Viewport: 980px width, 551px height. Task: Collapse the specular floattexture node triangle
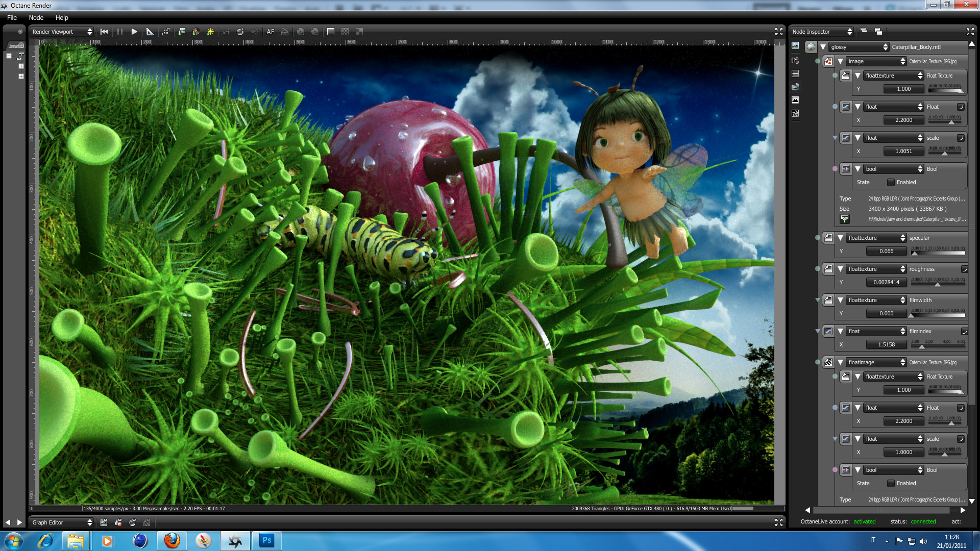(840, 238)
